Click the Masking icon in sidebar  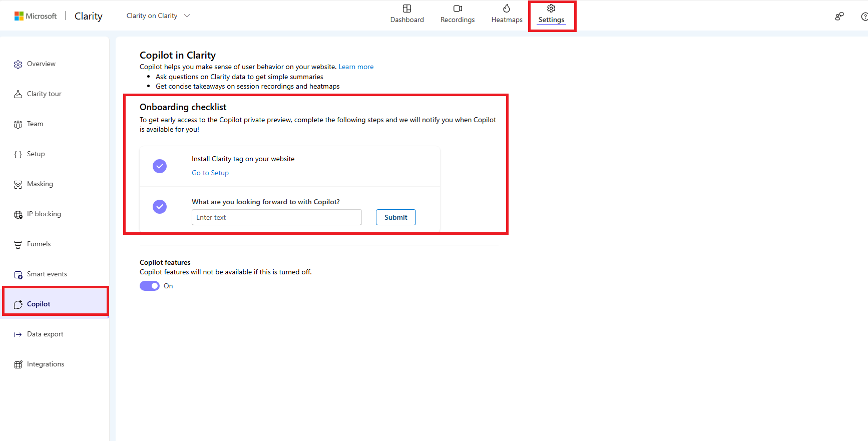click(x=18, y=184)
